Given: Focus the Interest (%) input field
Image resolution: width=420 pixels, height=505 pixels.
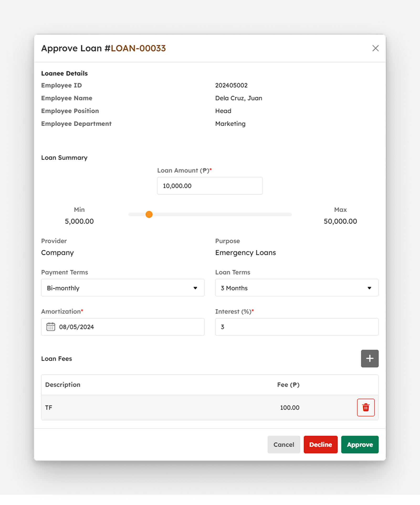Looking at the screenshot, I should (x=297, y=327).
